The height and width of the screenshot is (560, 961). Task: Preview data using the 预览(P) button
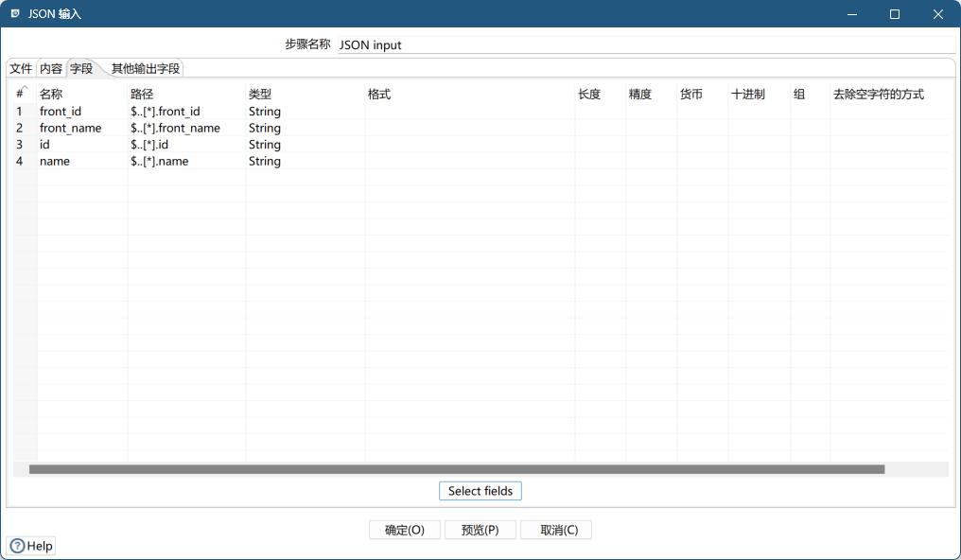coord(480,530)
